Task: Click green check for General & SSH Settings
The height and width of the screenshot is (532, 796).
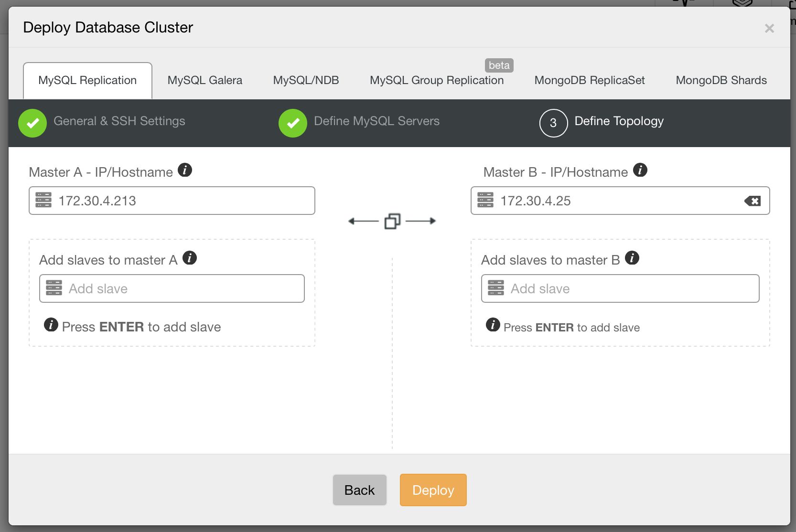Action: 32,123
